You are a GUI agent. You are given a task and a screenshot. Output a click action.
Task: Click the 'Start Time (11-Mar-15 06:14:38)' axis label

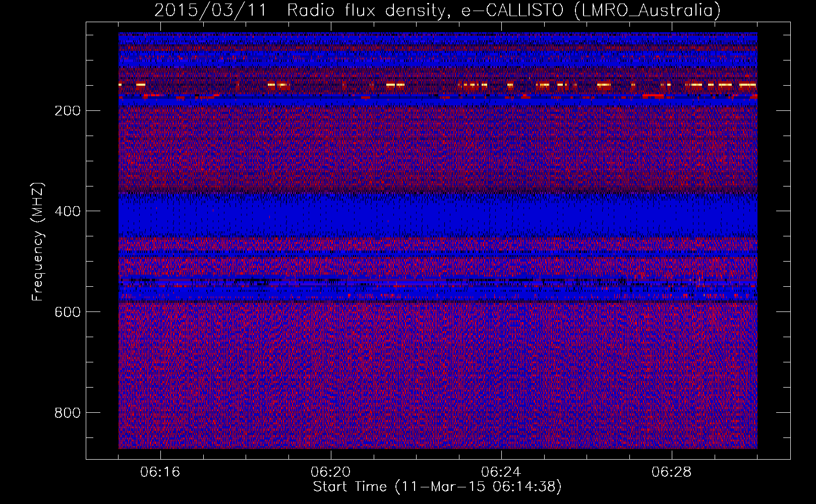(437, 487)
